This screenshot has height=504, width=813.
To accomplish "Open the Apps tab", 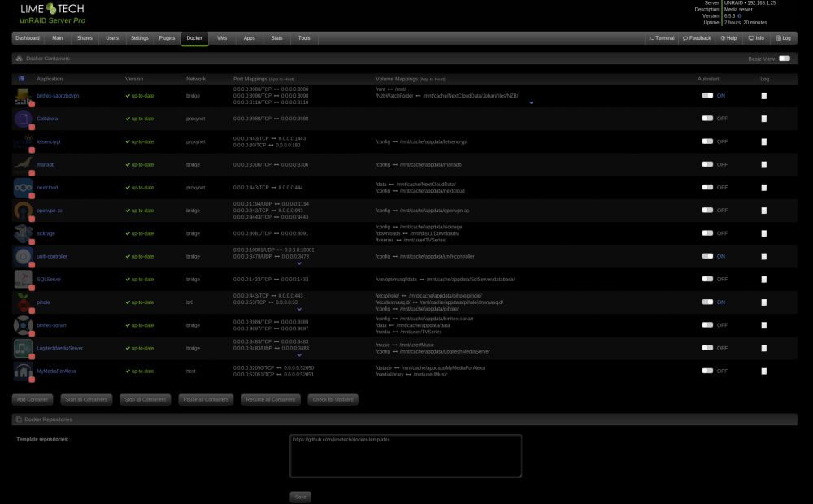I will click(250, 38).
